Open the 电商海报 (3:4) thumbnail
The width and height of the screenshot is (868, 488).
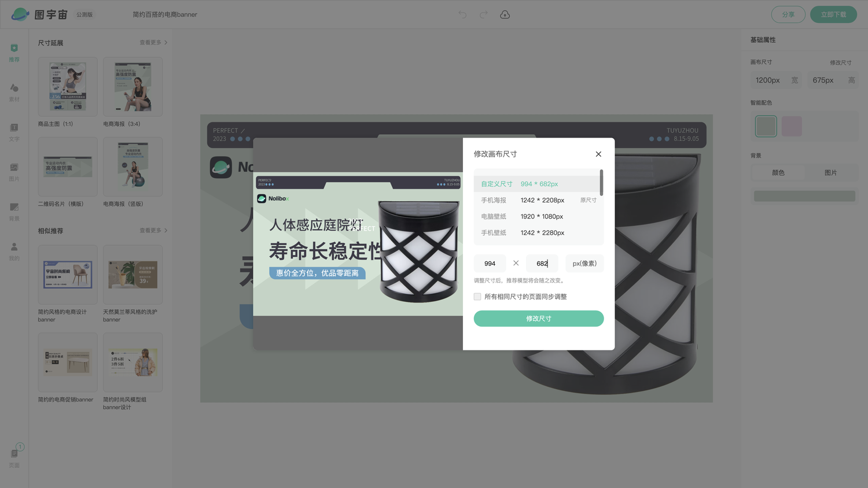point(133,87)
